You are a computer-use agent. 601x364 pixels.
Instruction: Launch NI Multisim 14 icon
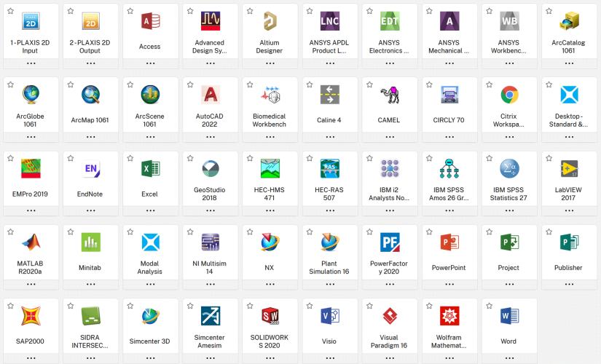(211, 242)
